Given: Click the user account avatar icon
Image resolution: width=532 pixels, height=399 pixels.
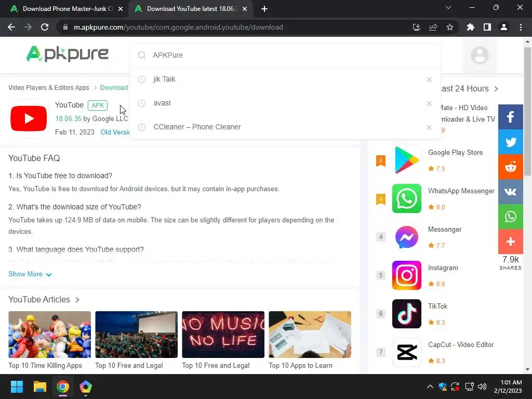Looking at the screenshot, I should 480,55.
